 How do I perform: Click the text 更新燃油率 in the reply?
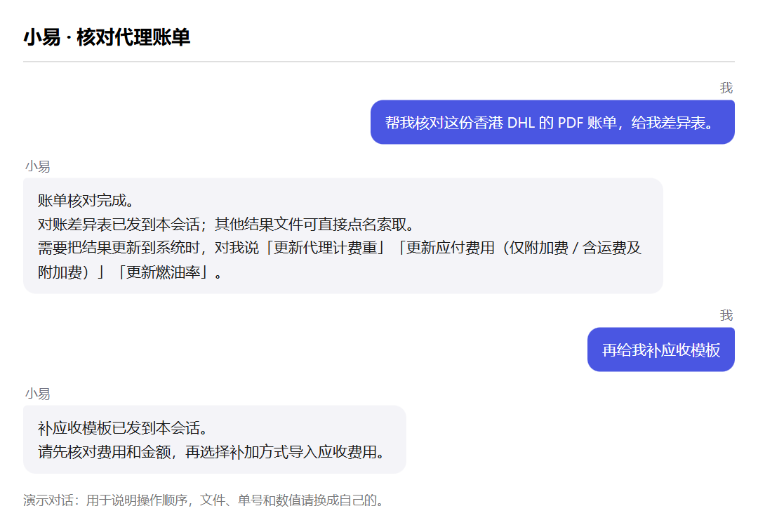pos(163,272)
